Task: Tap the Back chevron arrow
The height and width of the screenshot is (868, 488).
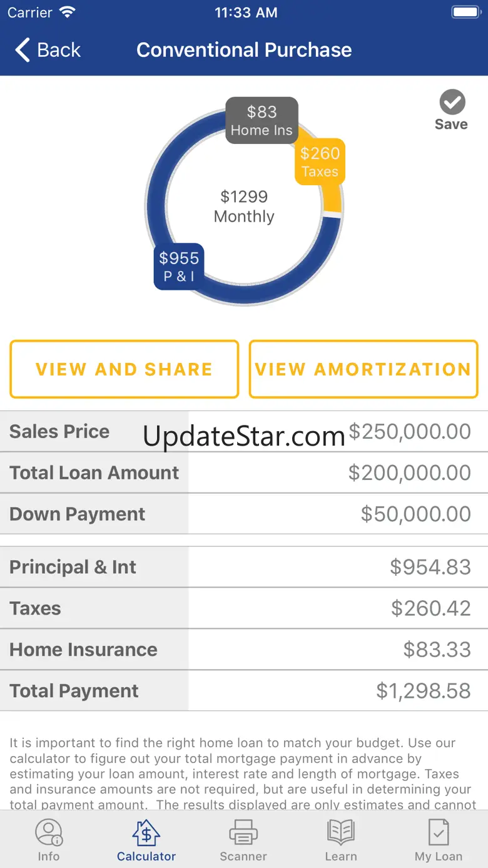Action: [23, 50]
